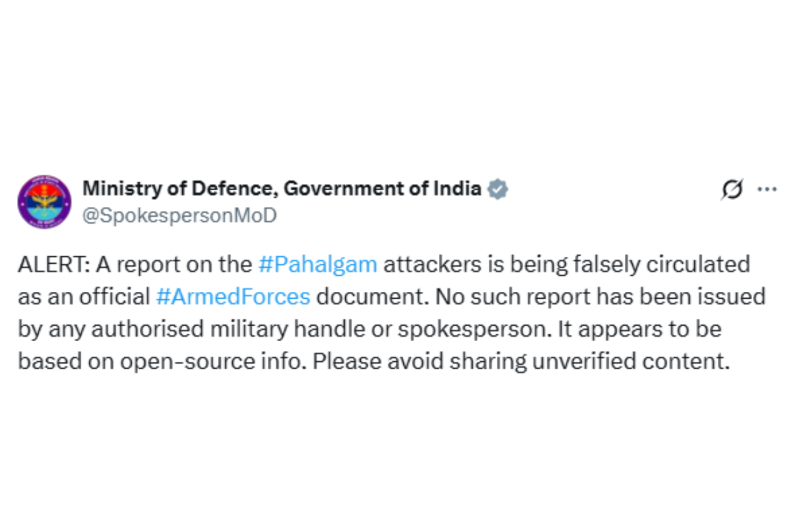Open the Ministry of Defence profile avatar
The image size is (799, 532).
click(x=45, y=201)
